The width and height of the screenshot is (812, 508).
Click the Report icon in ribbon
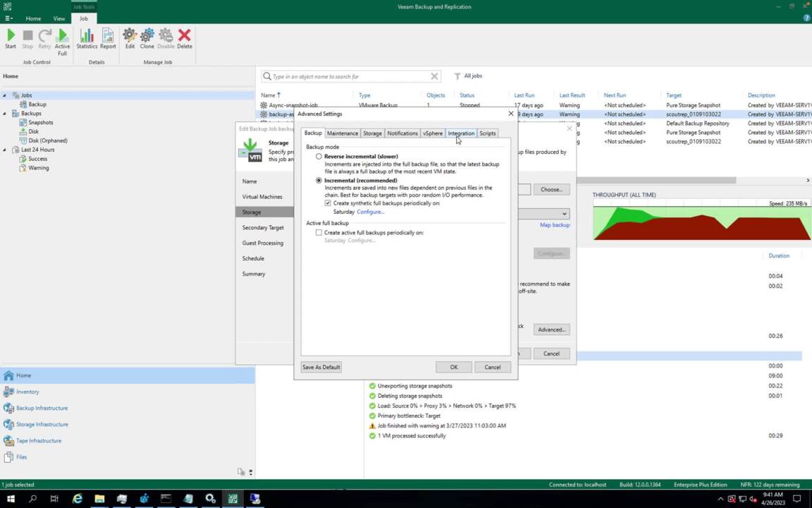tap(108, 36)
